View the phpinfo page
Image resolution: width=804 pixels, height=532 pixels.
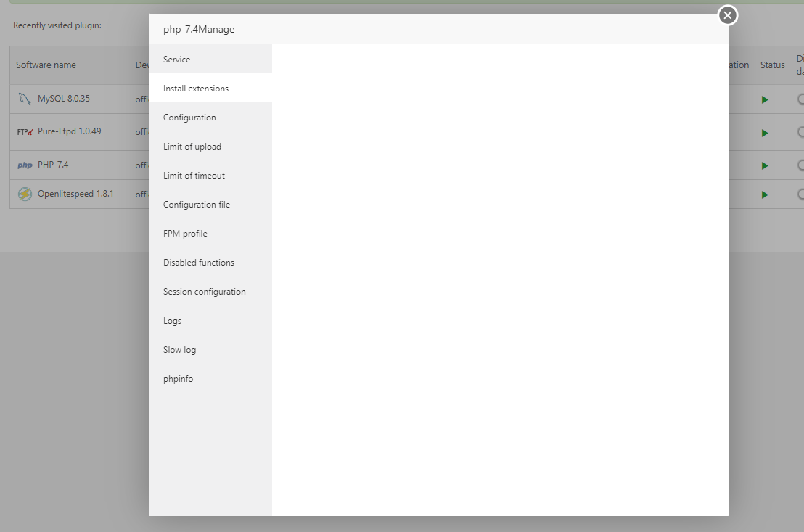[178, 378]
